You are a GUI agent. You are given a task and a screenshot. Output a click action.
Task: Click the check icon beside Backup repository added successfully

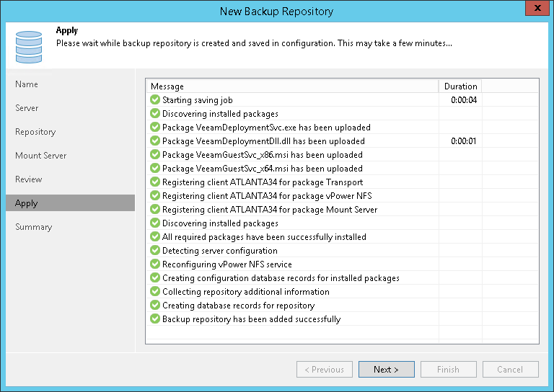(x=155, y=318)
